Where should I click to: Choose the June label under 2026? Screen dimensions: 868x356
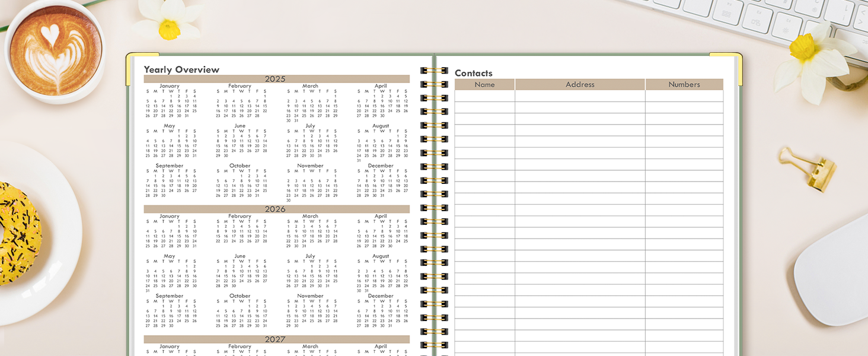[240, 256]
